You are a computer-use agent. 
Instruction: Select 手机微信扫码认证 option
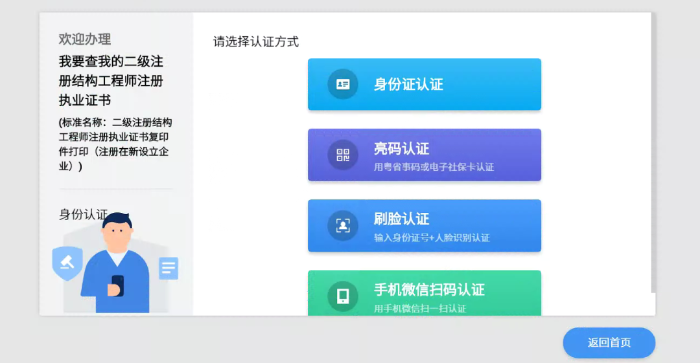click(424, 293)
